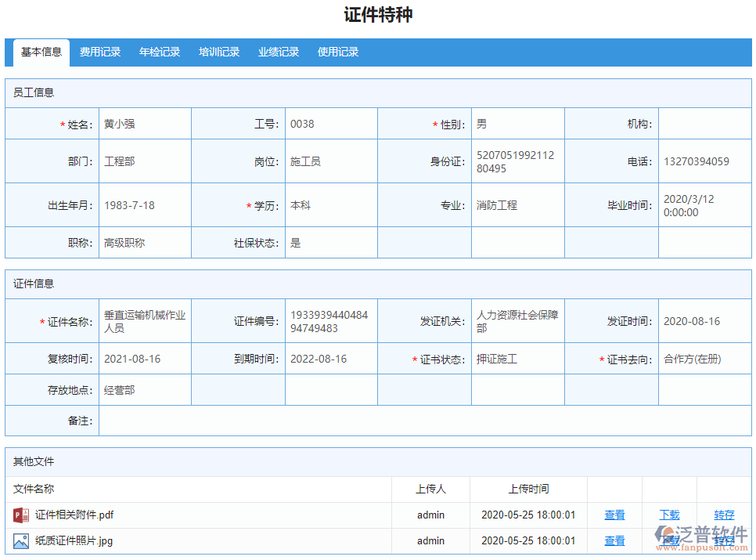Click the PDF icon beside 证件相关附件.pdf
Screen dimensions: 756x560
point(20,515)
